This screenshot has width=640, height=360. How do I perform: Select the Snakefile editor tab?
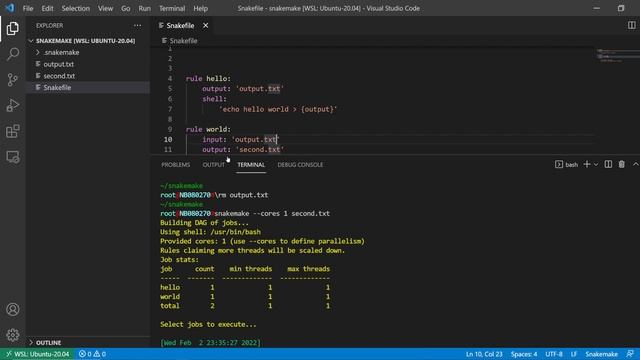(x=180, y=25)
